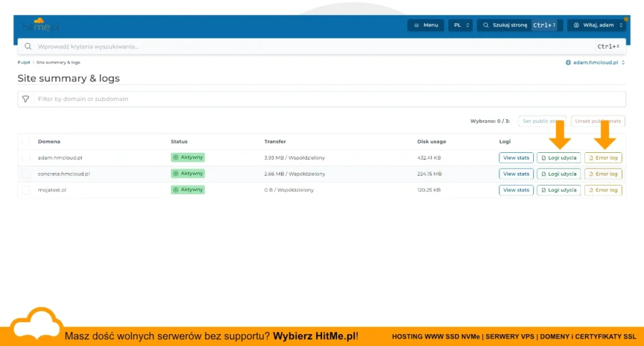Click the Transfer column header
Viewport: 644px width, 346px height.
[x=275, y=142]
